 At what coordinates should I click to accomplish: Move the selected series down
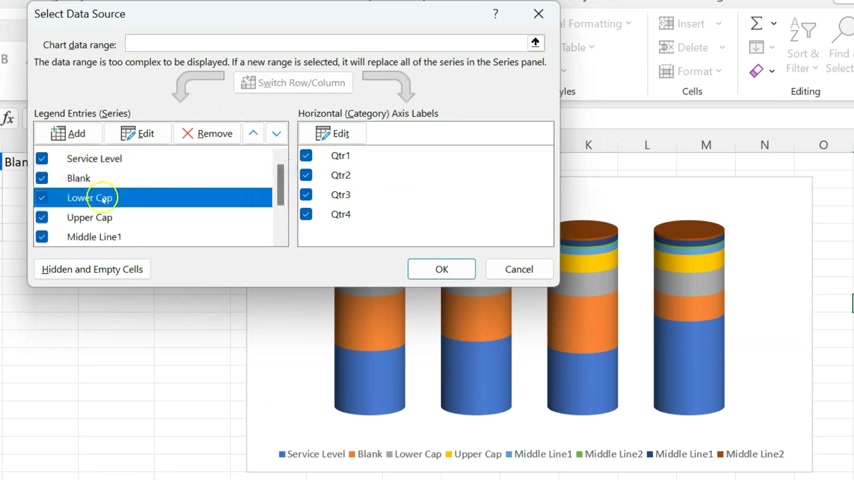point(277,133)
